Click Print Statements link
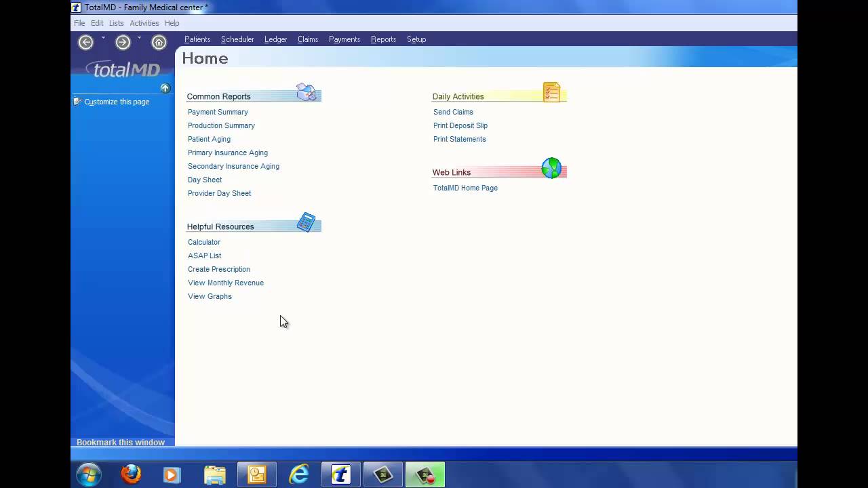Screen dimensions: 868x488 coord(460,139)
